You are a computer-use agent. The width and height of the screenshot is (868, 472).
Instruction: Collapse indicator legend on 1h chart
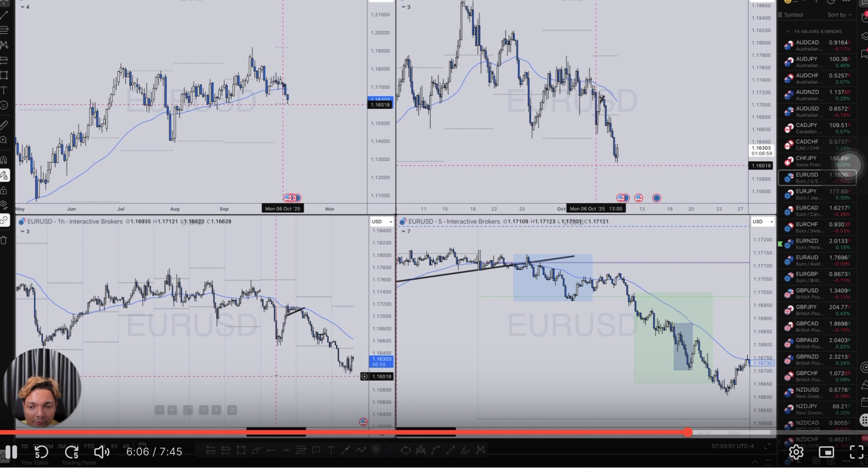23,231
